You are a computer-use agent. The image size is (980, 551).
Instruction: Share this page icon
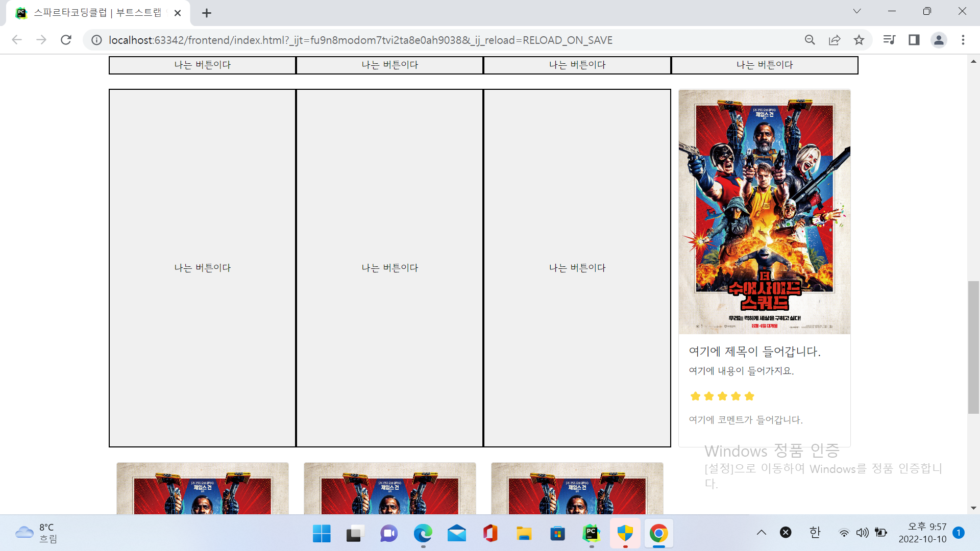pyautogui.click(x=835, y=40)
